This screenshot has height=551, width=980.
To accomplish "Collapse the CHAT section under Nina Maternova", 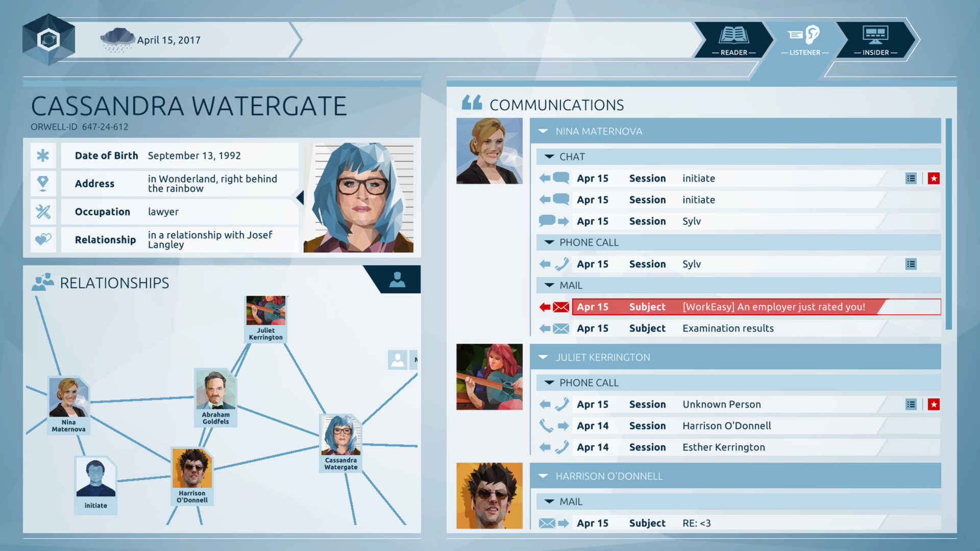I will [x=549, y=157].
